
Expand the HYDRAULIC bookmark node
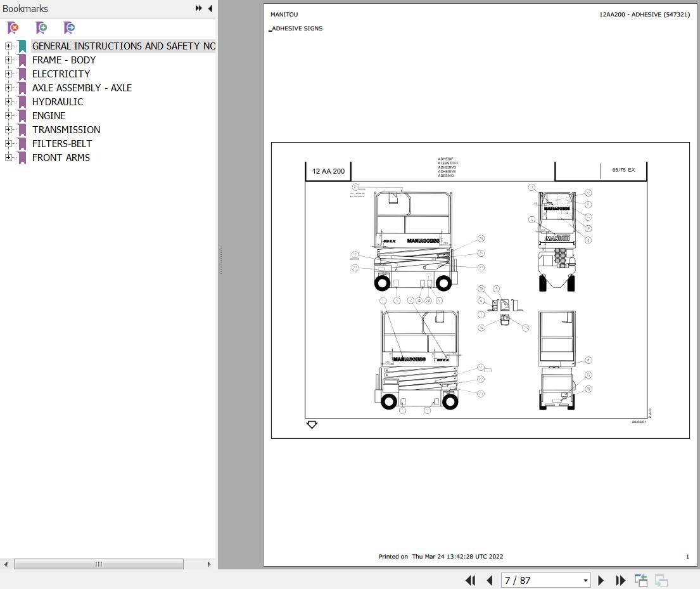8,102
